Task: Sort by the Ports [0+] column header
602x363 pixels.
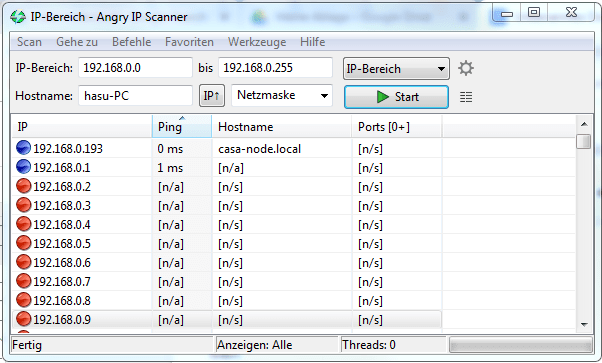Action: coord(397,127)
